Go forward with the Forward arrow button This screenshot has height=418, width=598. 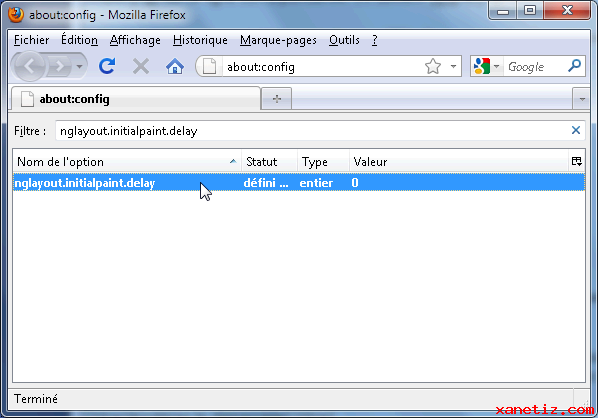click(58, 67)
